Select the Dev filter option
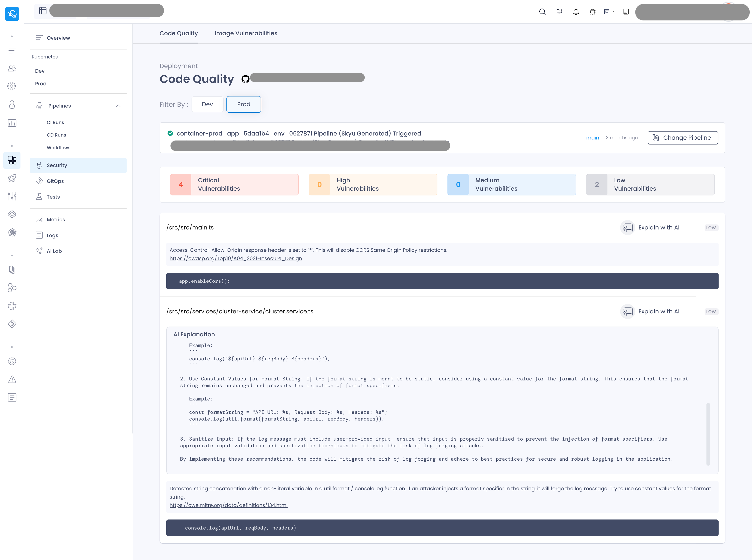This screenshot has width=752, height=560. 207,104
